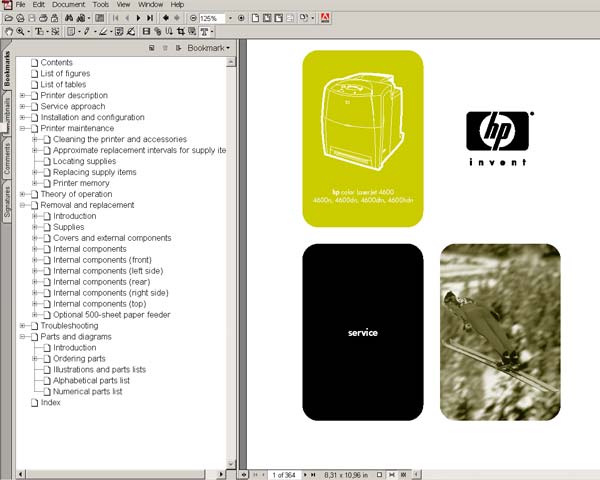Click the red Adobe logo icon
This screenshot has height=480, width=600.
click(x=326, y=18)
